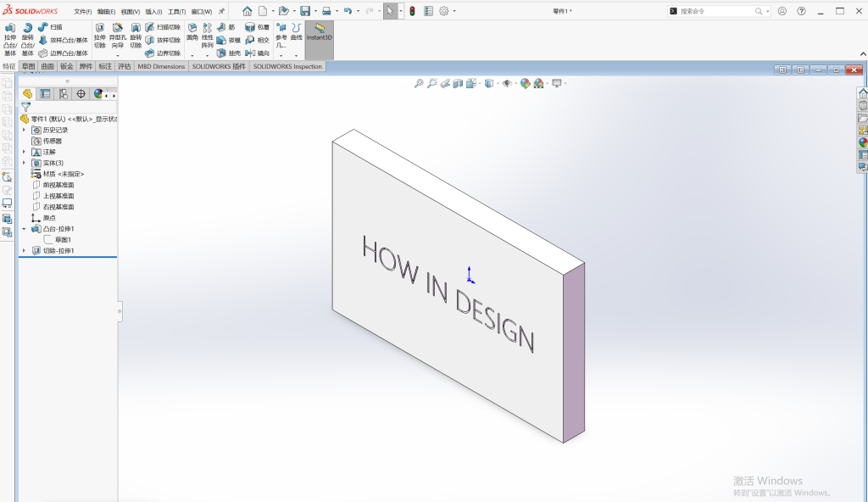This screenshot has width=868, height=502.
Task: Open the dropdown arrow under 异型孔向导
Action: 117,55
